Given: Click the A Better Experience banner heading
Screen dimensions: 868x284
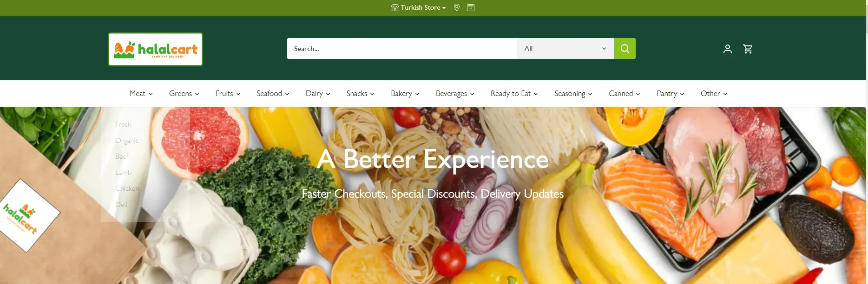Looking at the screenshot, I should (433, 159).
